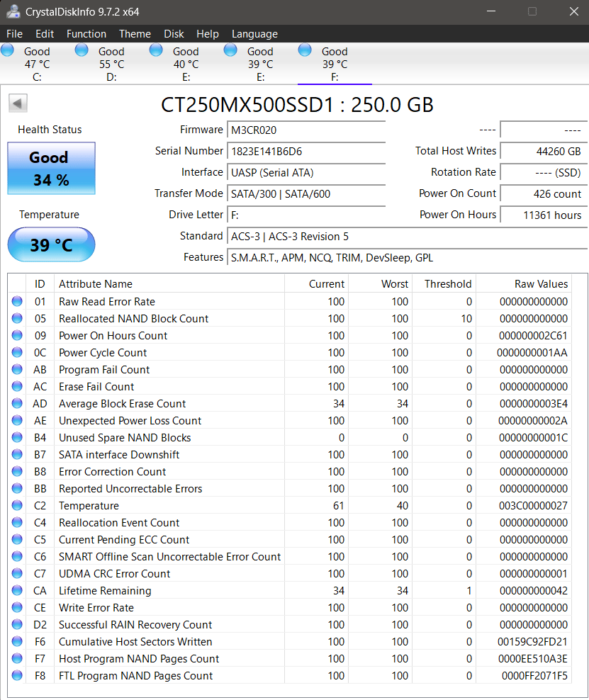The image size is (589, 700).
Task: Click status icon for Unused Spare NAND Blocks
Action: pos(17,437)
